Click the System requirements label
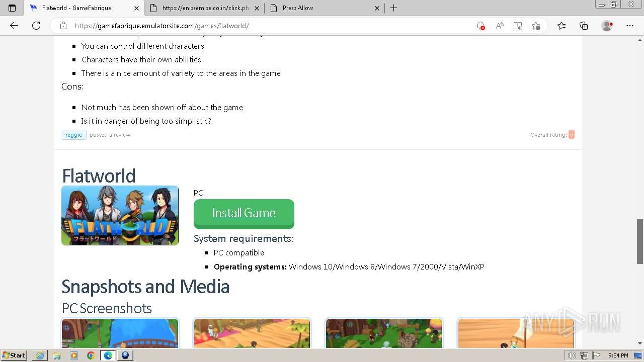The image size is (644, 362). (244, 238)
